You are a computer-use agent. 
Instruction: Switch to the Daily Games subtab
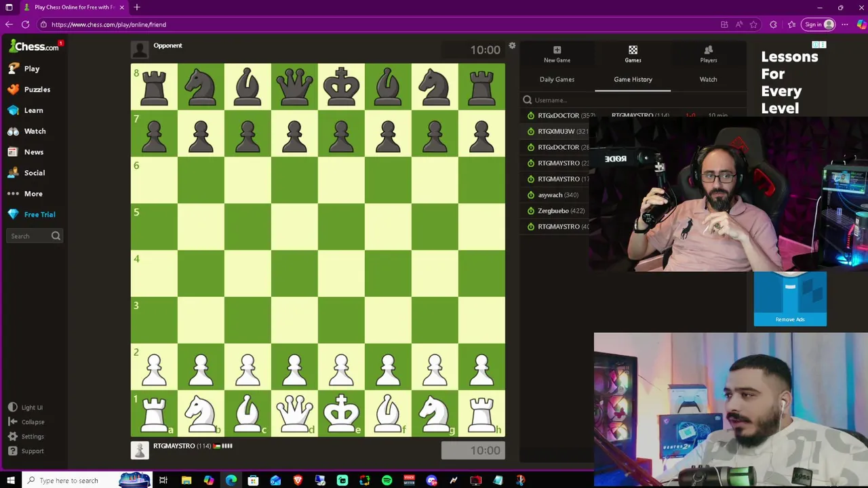[557, 79]
